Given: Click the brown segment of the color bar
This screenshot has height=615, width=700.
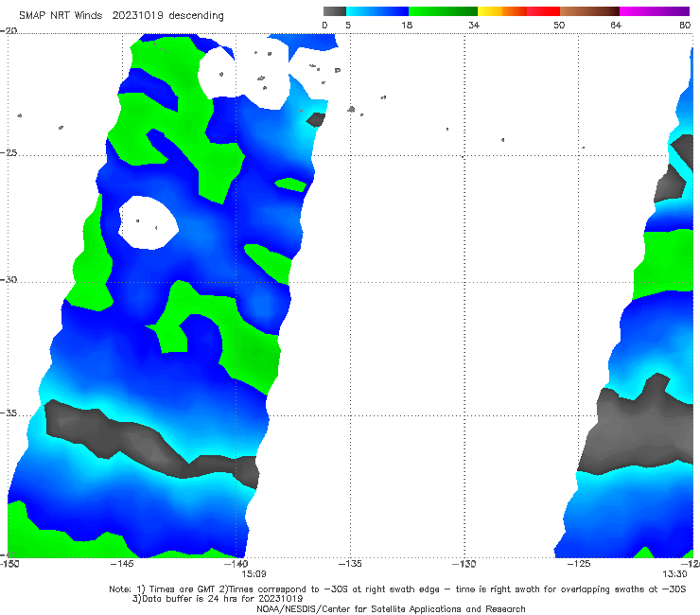Looking at the screenshot, I should pyautogui.click(x=589, y=11).
